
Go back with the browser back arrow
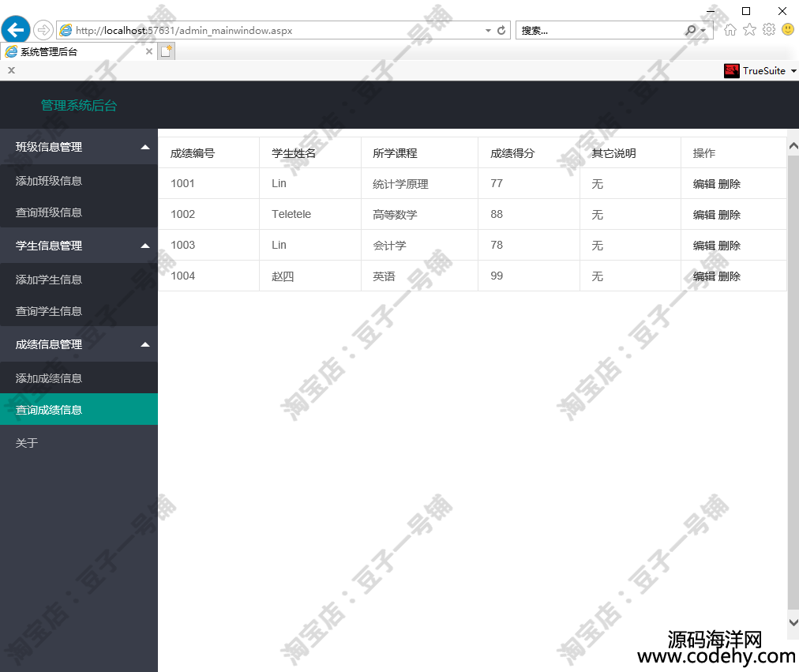[16, 30]
